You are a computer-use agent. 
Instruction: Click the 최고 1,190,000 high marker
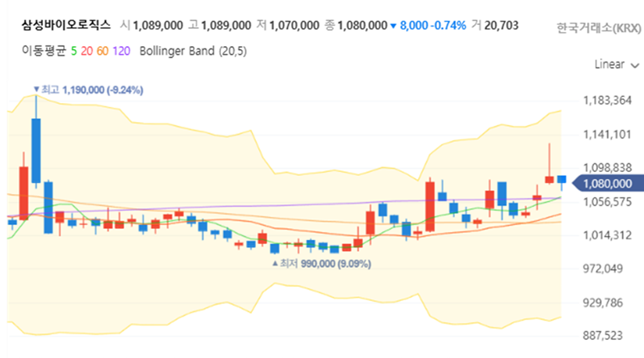[x=88, y=90]
